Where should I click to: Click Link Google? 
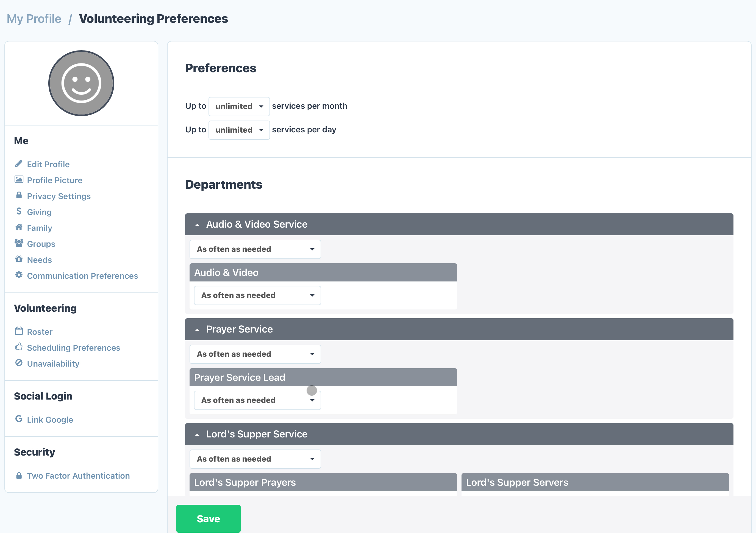(x=50, y=420)
